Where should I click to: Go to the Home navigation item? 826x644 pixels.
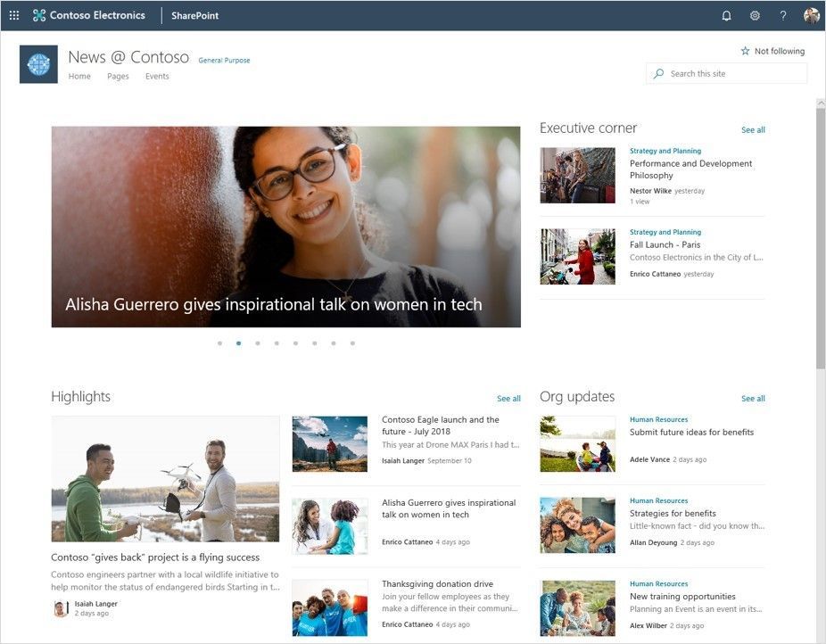pyautogui.click(x=79, y=76)
